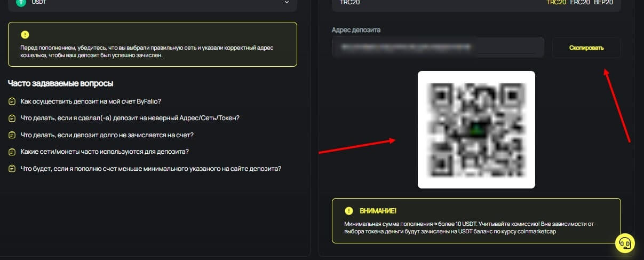Click the icon next to wrong address question
The height and width of the screenshot is (260, 644).
(12, 118)
